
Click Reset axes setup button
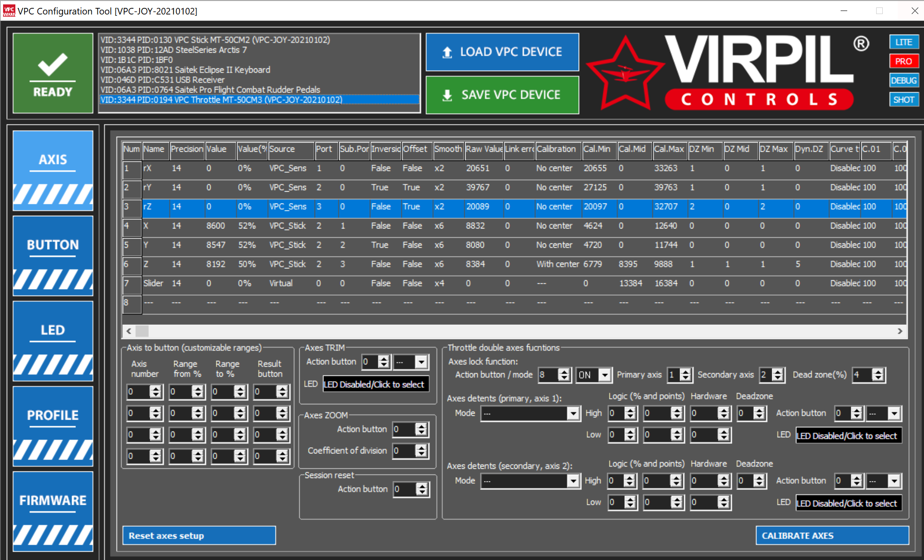click(x=199, y=535)
